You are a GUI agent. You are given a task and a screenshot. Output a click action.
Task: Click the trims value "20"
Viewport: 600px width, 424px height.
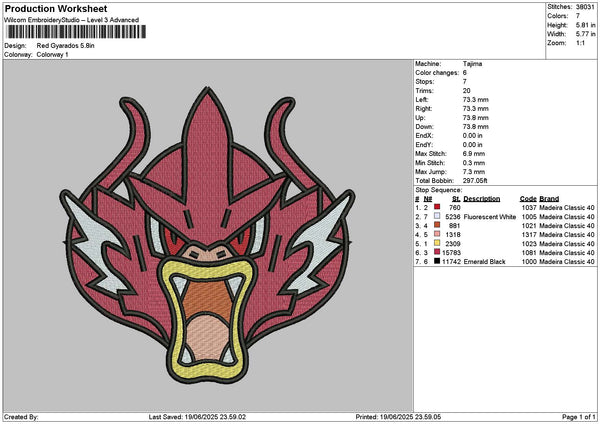tap(466, 91)
